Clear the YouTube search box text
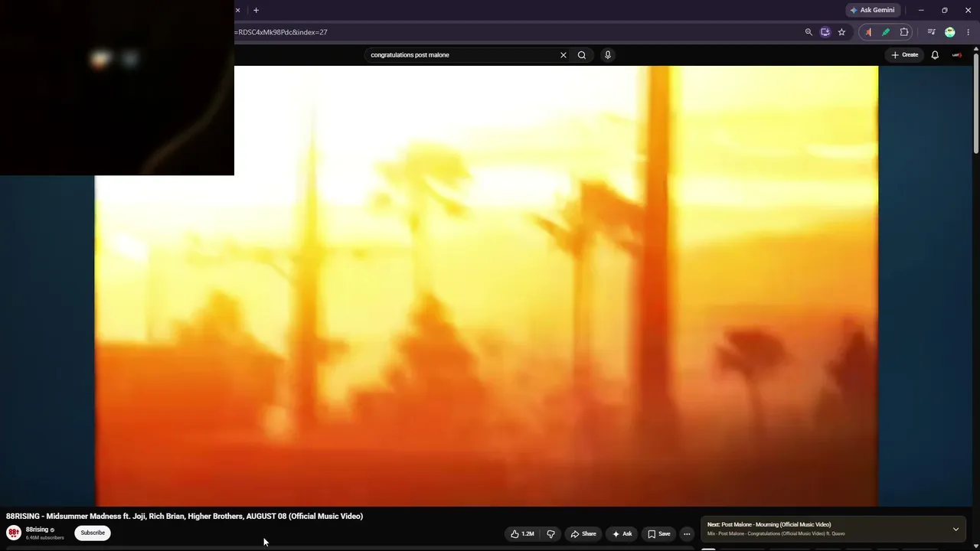This screenshot has width=980, height=551. [563, 55]
